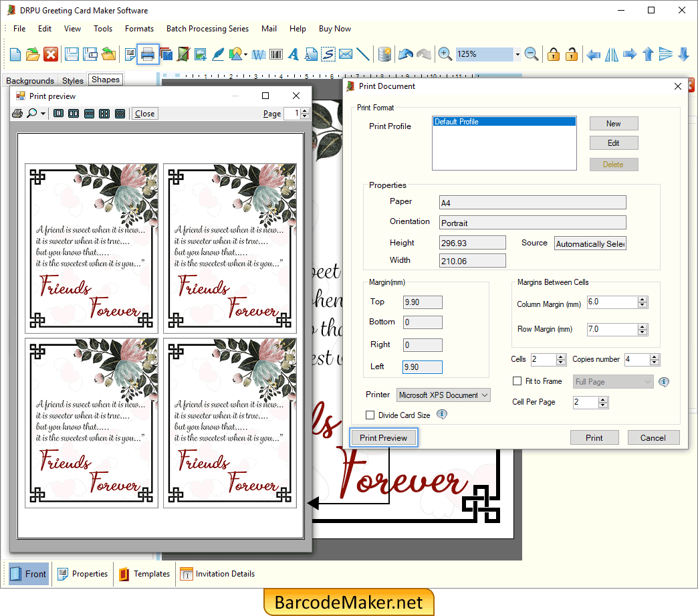Select Default Profile in Print Profile list

click(x=504, y=122)
